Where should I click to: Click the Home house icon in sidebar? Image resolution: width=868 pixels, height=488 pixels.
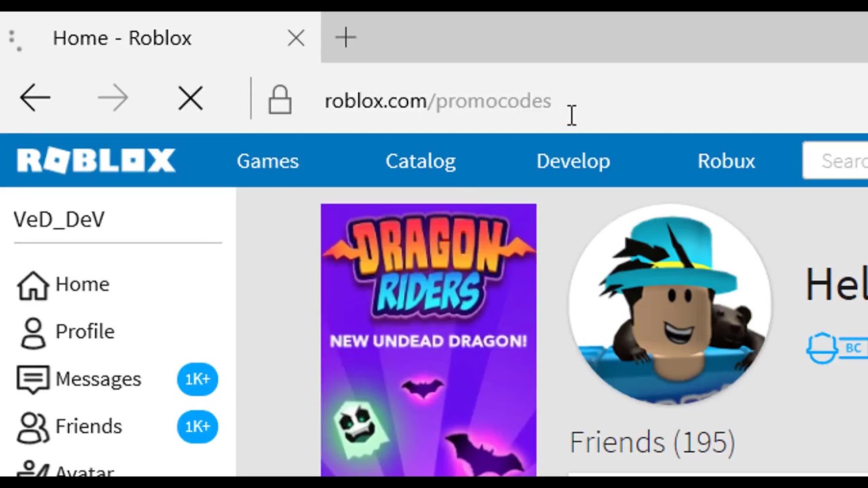coord(33,285)
